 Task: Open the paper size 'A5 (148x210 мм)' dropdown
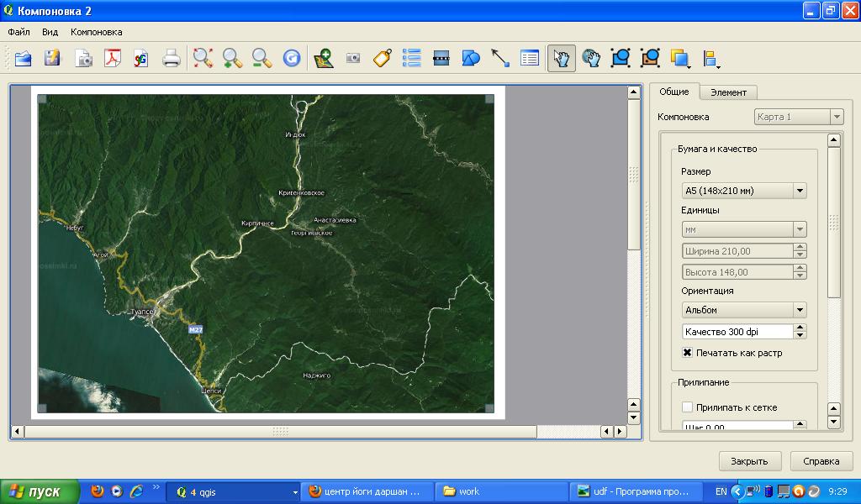point(743,191)
